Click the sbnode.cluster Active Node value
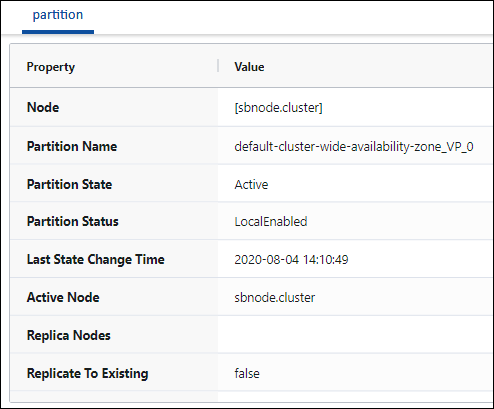The width and height of the screenshot is (494, 409). tap(275, 298)
